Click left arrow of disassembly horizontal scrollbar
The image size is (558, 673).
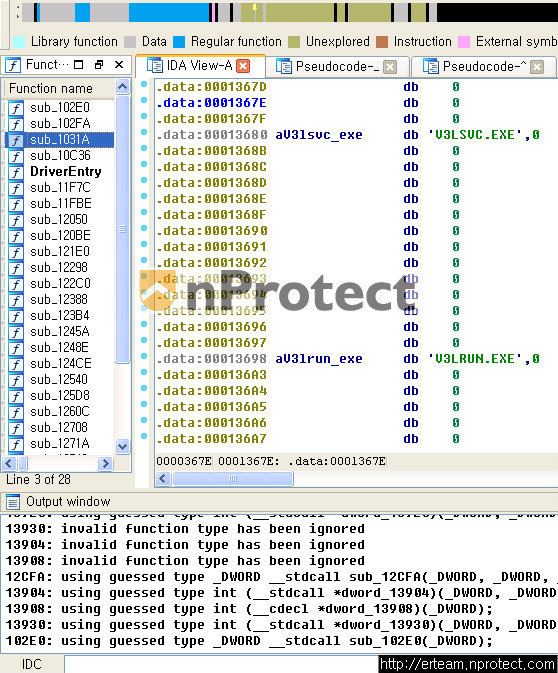[163, 478]
